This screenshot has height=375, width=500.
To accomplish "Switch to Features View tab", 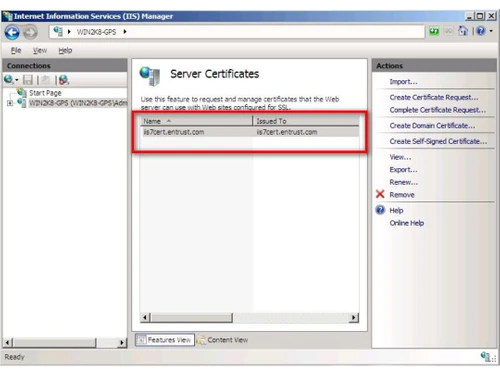I will pos(165,340).
